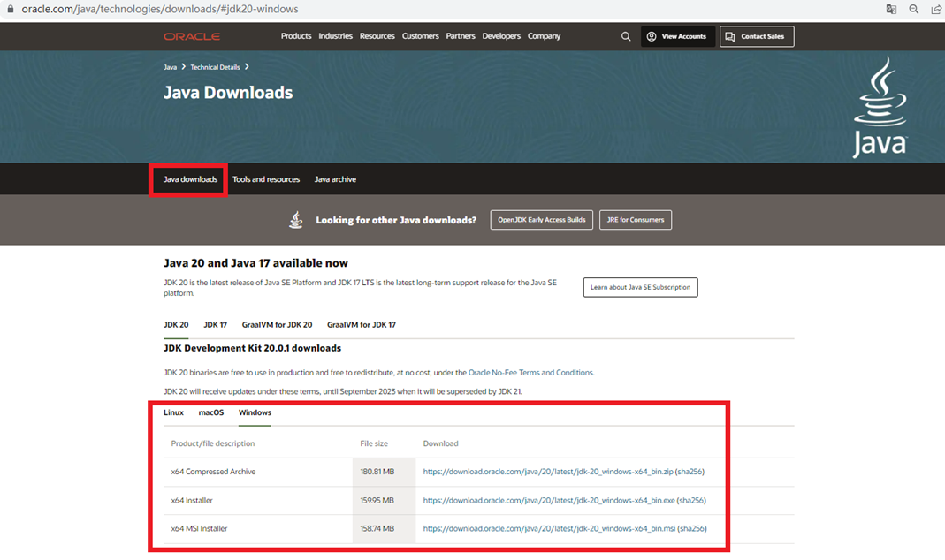The width and height of the screenshot is (945, 560).
Task: Open the Products menu
Action: [x=296, y=36]
